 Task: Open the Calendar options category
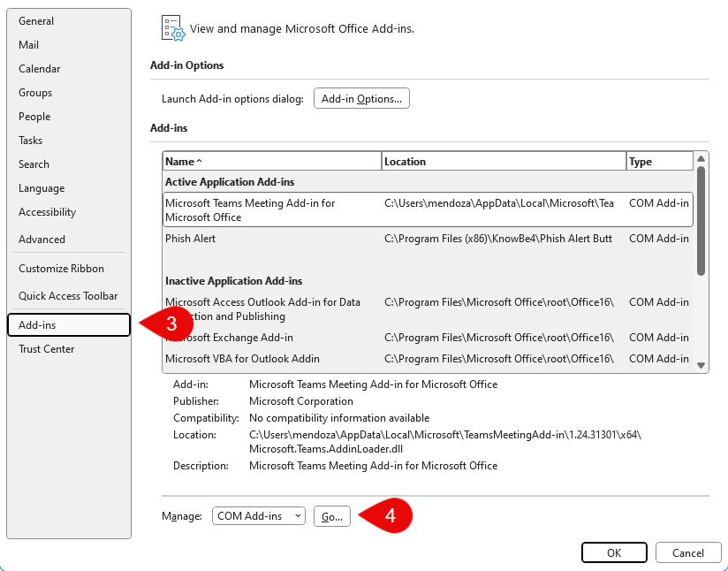[40, 69]
